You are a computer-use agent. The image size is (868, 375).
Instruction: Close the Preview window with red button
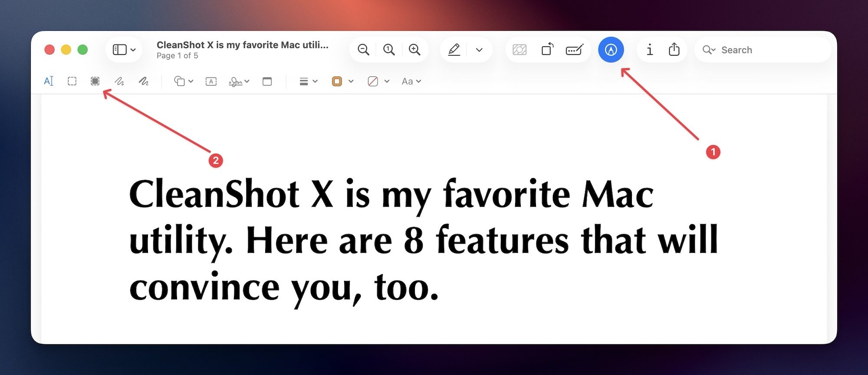[x=49, y=50]
